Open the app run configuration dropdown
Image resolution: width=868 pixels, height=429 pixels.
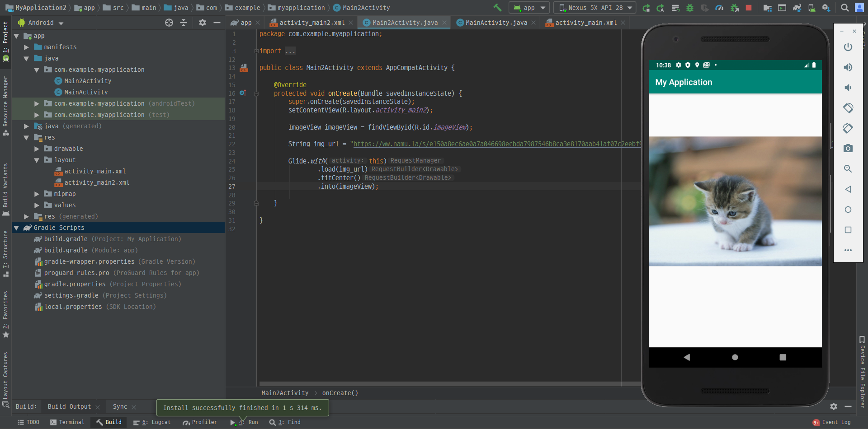click(x=529, y=8)
